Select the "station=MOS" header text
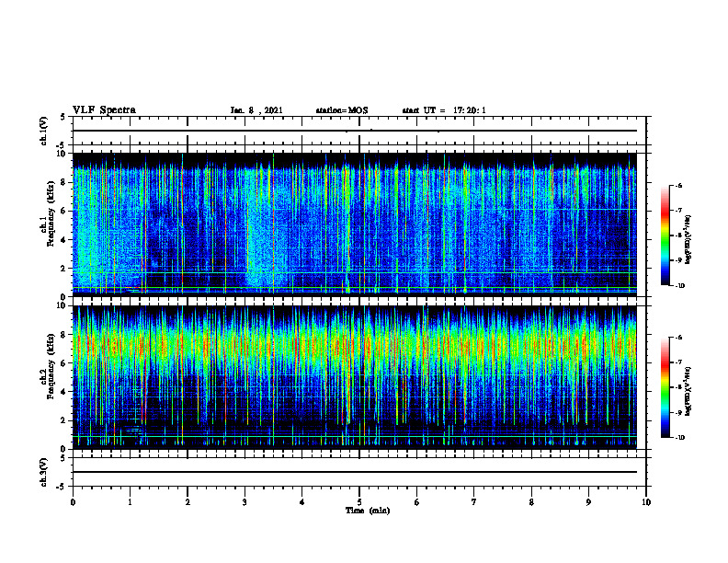 point(342,110)
